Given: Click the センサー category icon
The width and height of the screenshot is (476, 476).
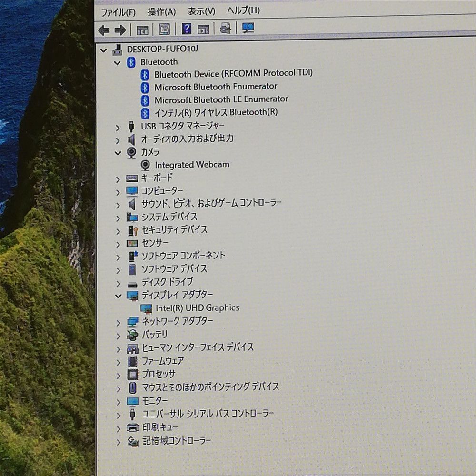Looking at the screenshot, I should (x=132, y=243).
